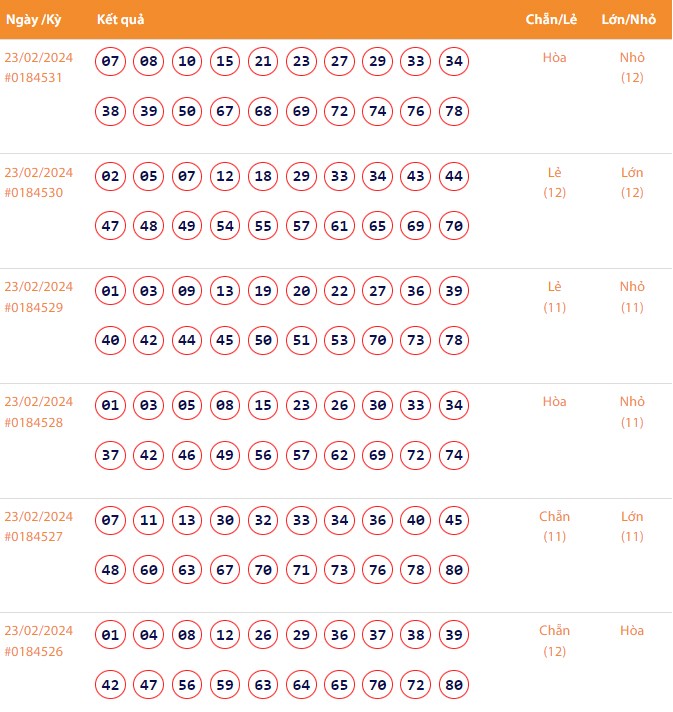Click ball 21 in draw #0184531
This screenshot has height=712, width=673.
click(x=263, y=62)
